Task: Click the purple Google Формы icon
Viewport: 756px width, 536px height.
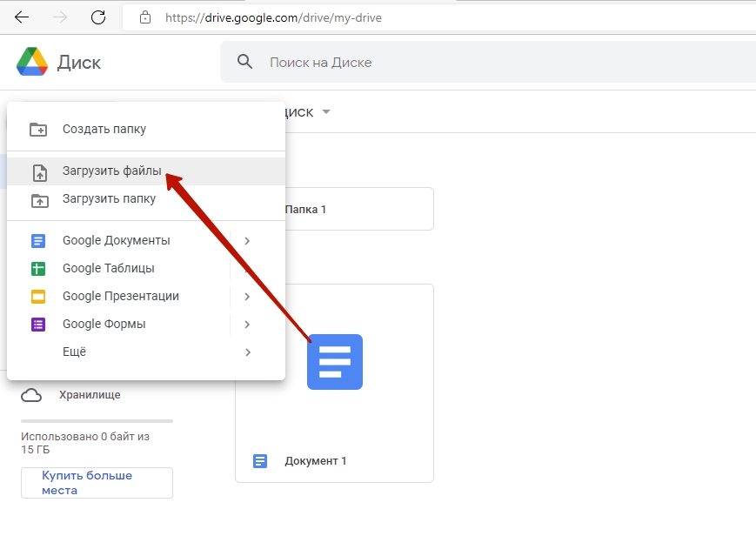Action: click(38, 325)
